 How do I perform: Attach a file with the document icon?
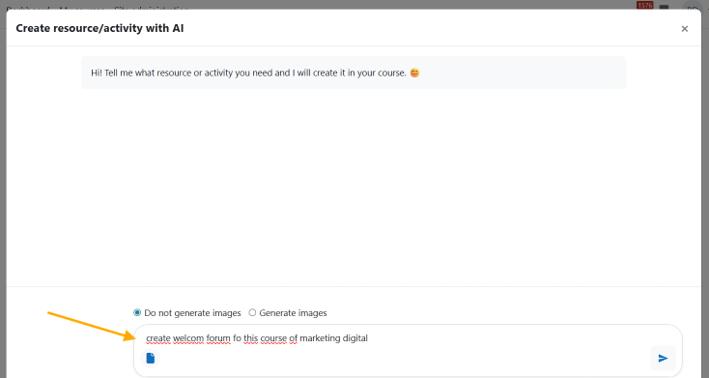tap(151, 358)
